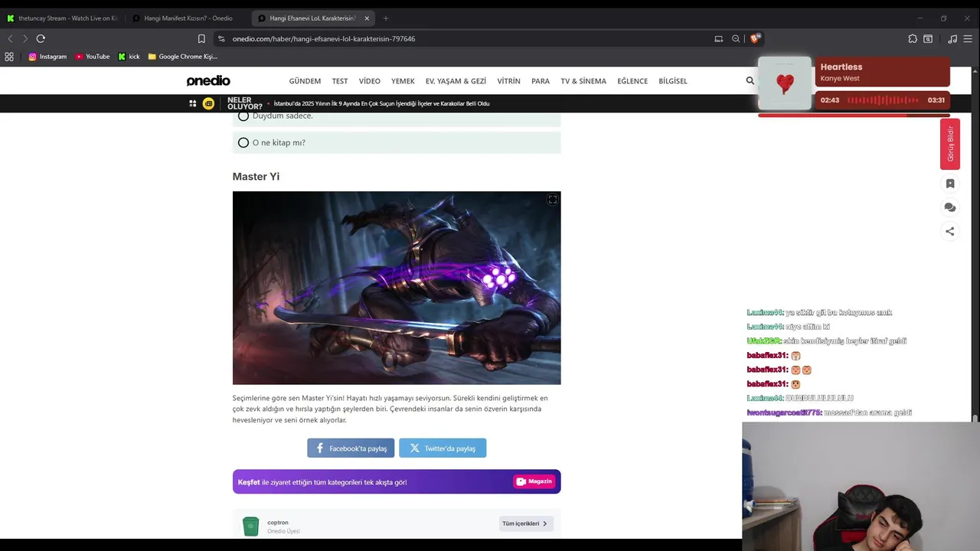980x551 pixels.
Task: Share result with Facebook'ta paylaş
Action: (351, 448)
